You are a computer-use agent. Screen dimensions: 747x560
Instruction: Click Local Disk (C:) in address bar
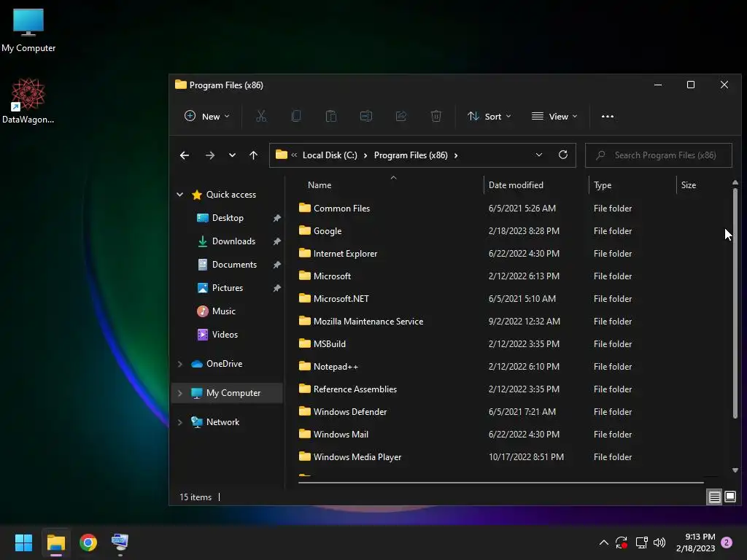coord(330,155)
